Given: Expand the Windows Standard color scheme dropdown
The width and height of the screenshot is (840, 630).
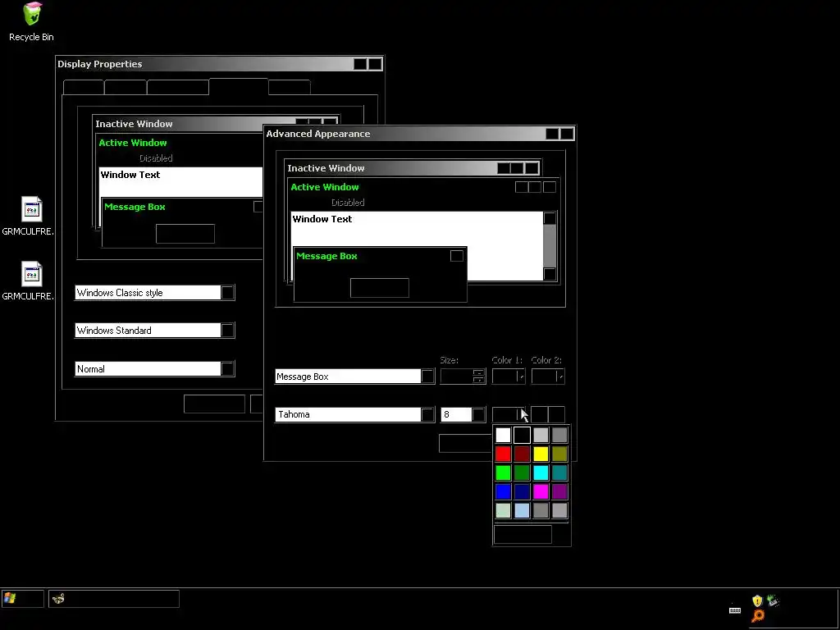Looking at the screenshot, I should pos(227,330).
